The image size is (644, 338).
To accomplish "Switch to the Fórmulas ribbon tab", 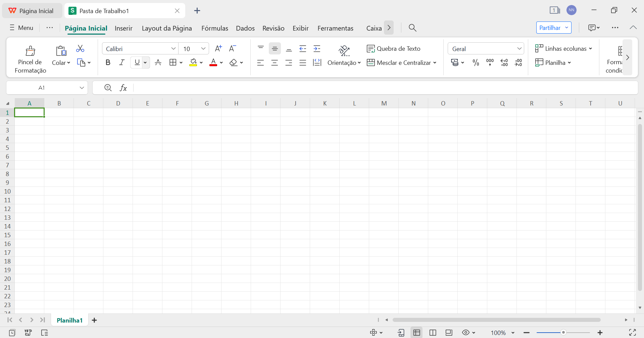I will [x=214, y=28].
